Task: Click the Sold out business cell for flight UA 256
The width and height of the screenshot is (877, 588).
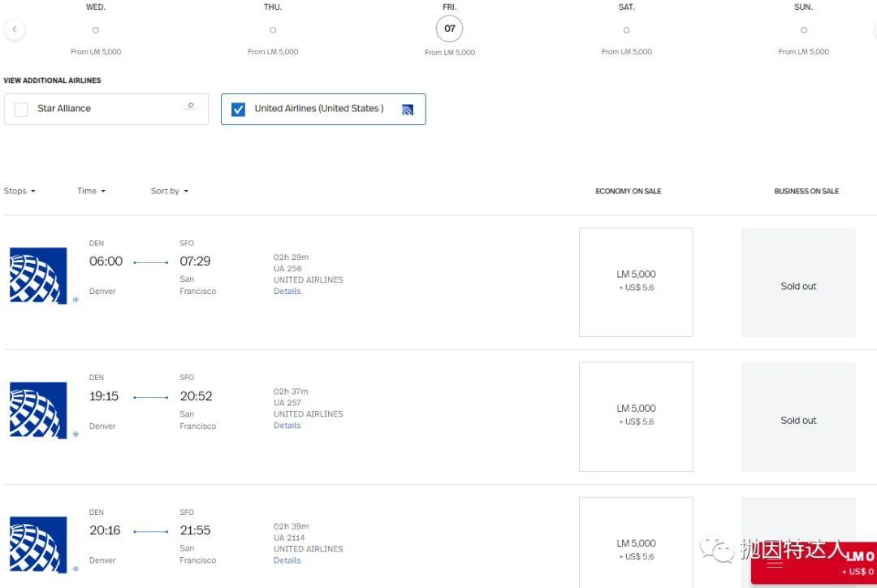Action: click(797, 286)
